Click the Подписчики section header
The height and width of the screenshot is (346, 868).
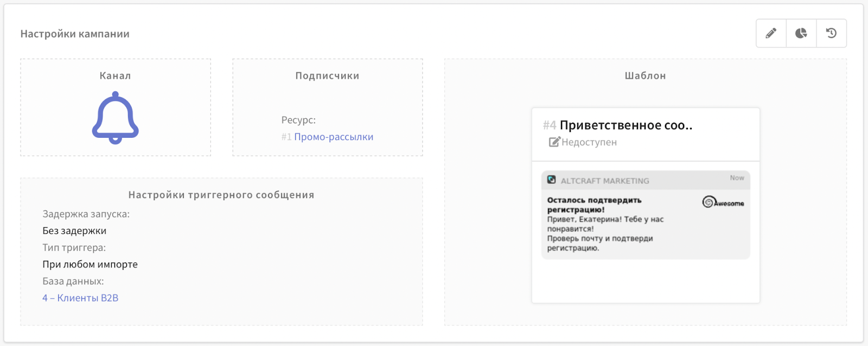[x=327, y=76]
